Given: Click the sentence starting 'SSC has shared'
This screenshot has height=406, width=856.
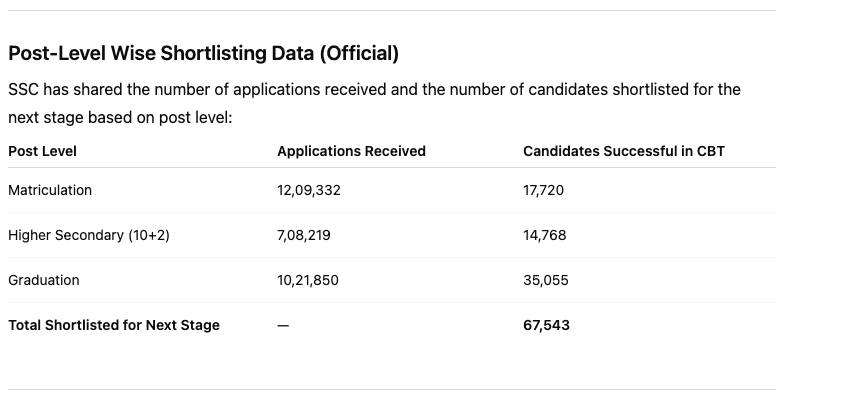Looking at the screenshot, I should [374, 90].
